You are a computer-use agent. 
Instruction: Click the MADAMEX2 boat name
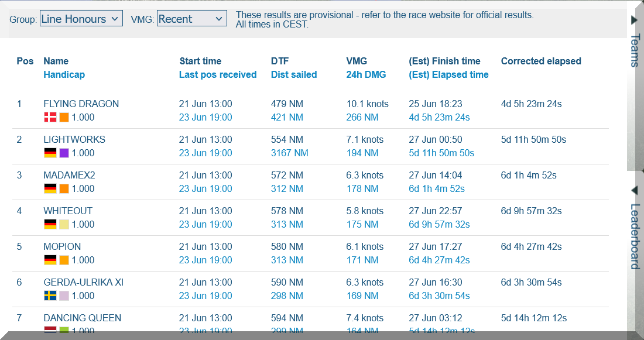click(69, 176)
